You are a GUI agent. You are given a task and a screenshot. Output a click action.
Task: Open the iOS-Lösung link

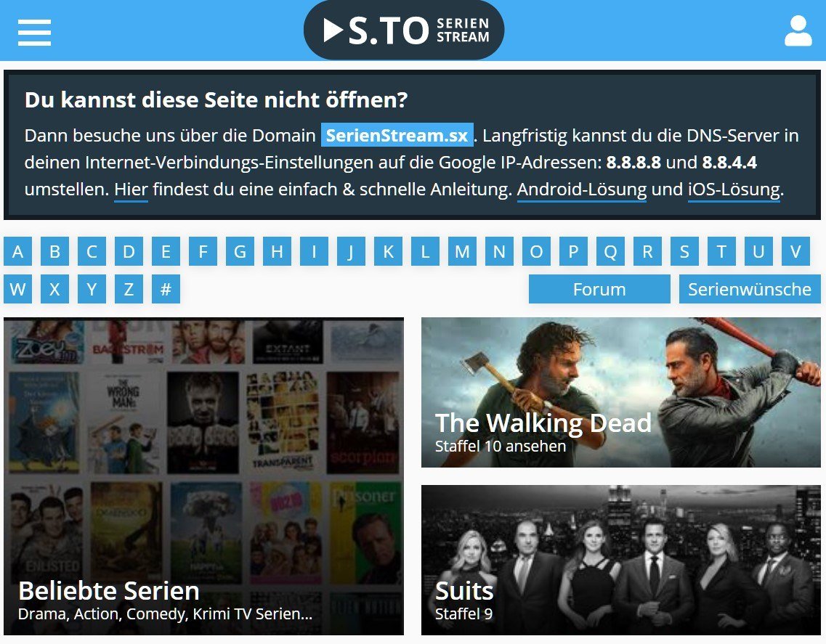pos(734,189)
